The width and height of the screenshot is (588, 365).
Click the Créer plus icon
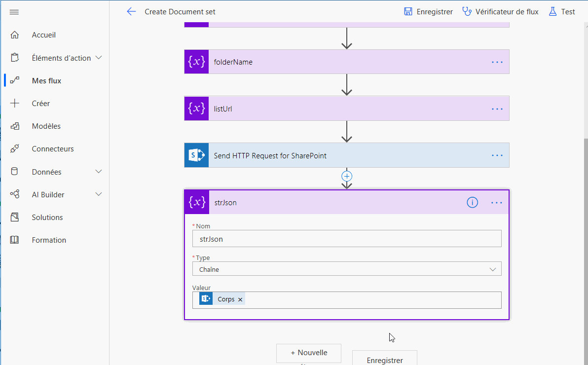(15, 103)
